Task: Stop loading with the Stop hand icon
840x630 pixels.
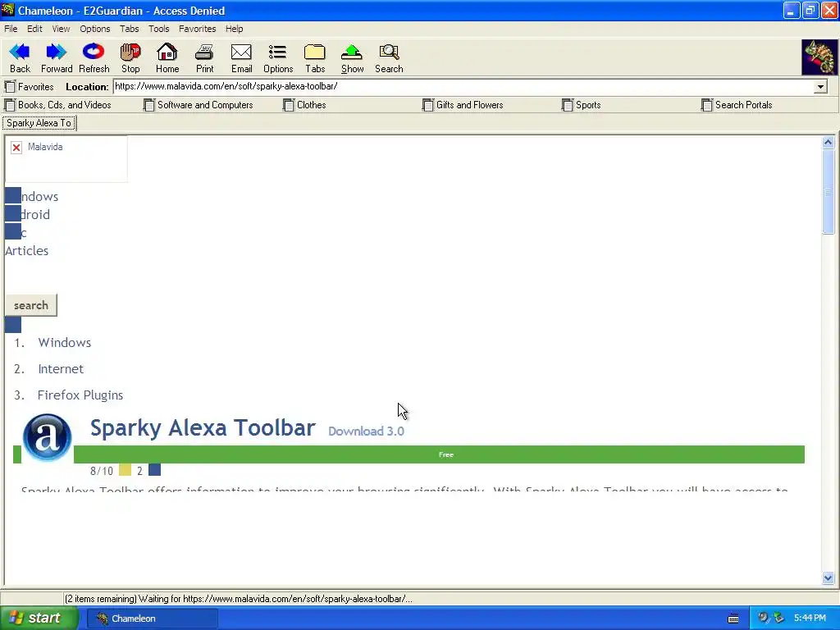Action: 130,58
